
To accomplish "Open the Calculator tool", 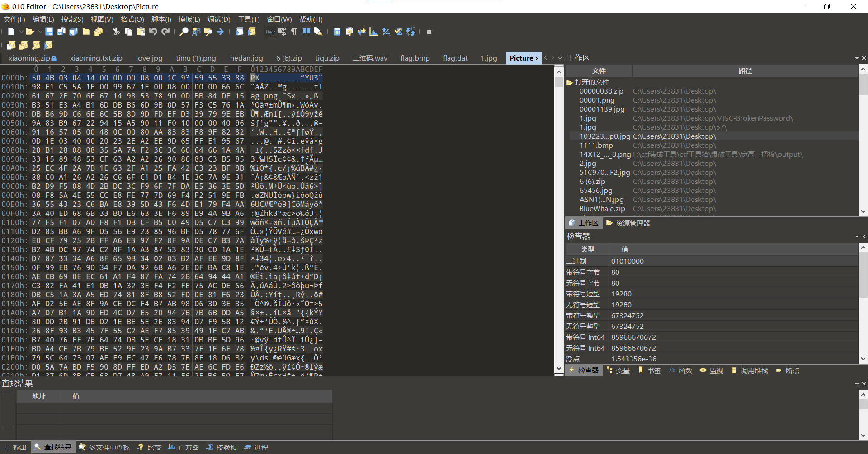I will click(x=337, y=32).
